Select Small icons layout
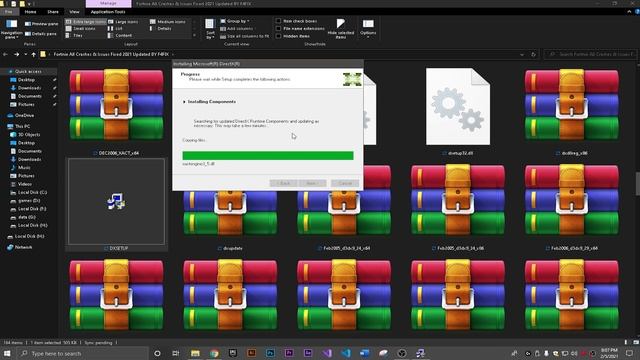Image resolution: width=640 pixels, height=360 pixels. [80, 29]
